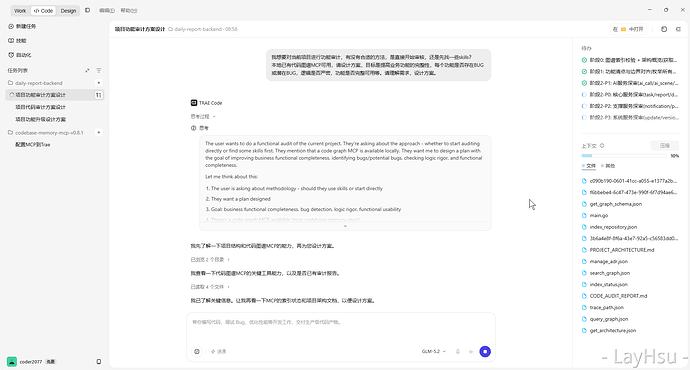Viewport: 690px width, 370px height.
Task: Click the 新建任务 new task button
Action: [x=22, y=26]
